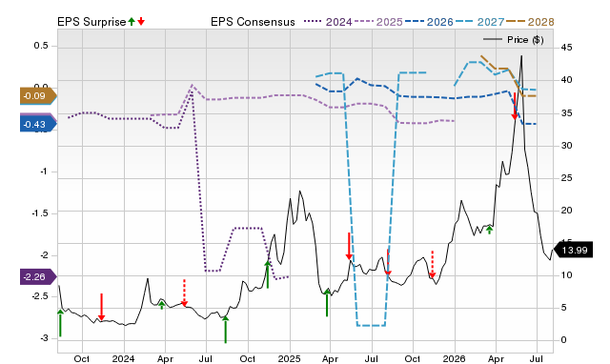610x364 pixels.
Task: Click the 2024 x-axis label
Action: click(x=123, y=358)
